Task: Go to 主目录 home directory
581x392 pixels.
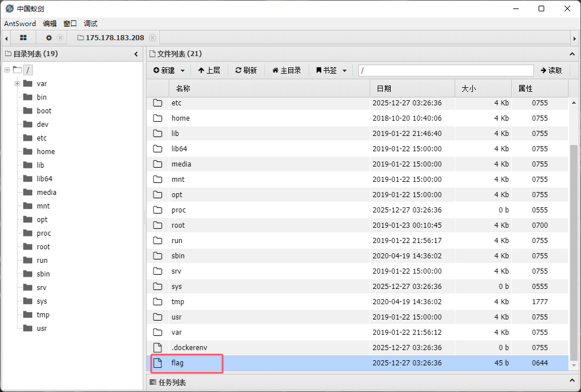Action: pos(287,70)
